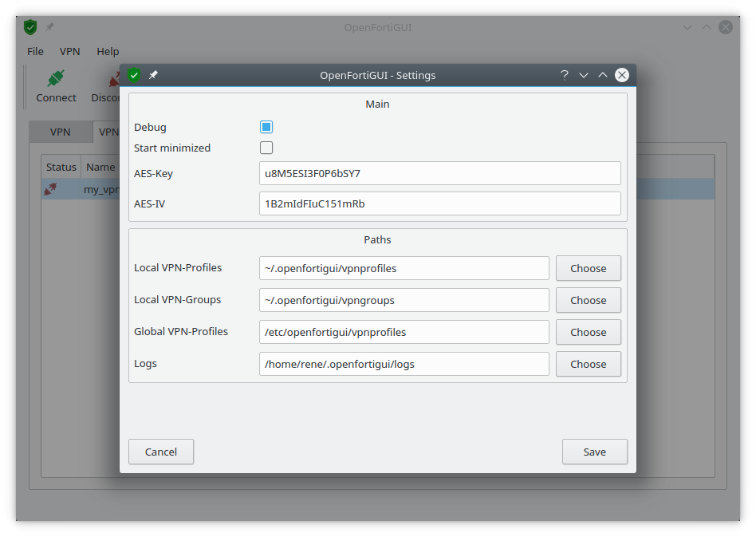Click into the AES-Key field
The image size is (756, 537).
point(439,173)
